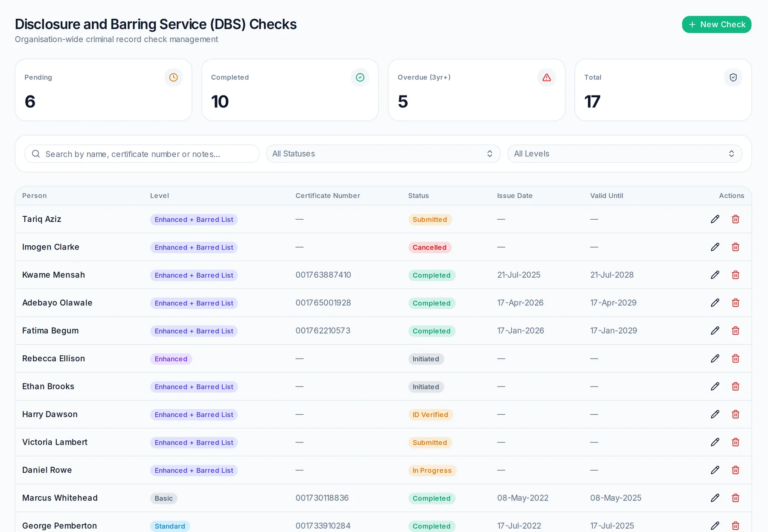The height and width of the screenshot is (532, 768).
Task: Click the Total shield icon
Action: click(733, 77)
